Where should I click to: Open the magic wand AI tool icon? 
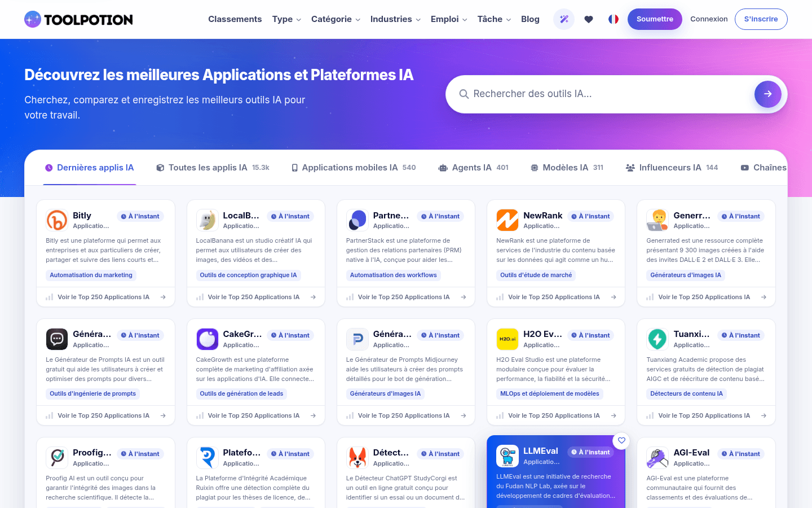(564, 19)
